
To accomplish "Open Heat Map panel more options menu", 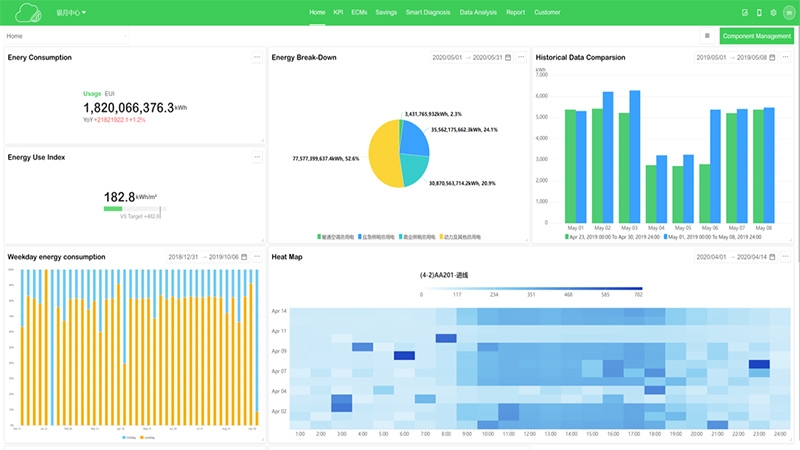I will click(x=785, y=257).
